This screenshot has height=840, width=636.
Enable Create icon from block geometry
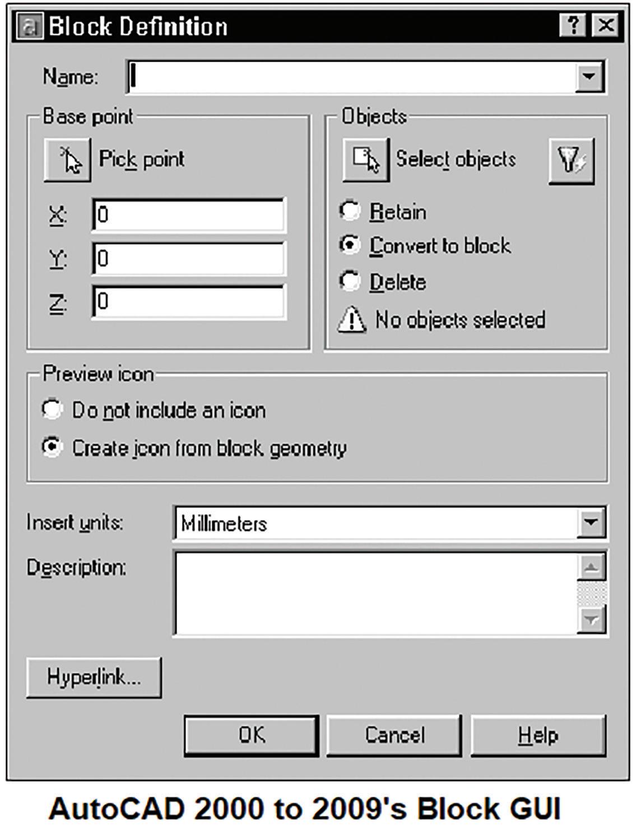(52, 447)
